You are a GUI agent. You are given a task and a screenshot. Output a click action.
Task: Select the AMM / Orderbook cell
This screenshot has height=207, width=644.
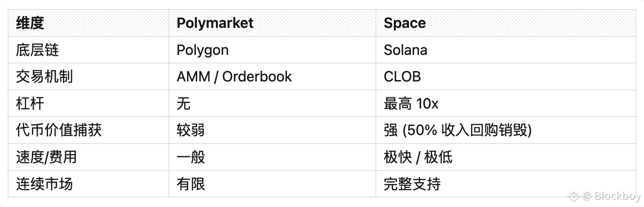click(234, 76)
